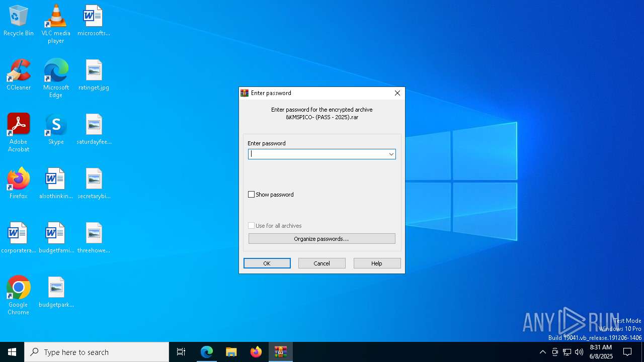644x362 pixels.
Task: Select the budgetpark... image file
Action: (56, 292)
